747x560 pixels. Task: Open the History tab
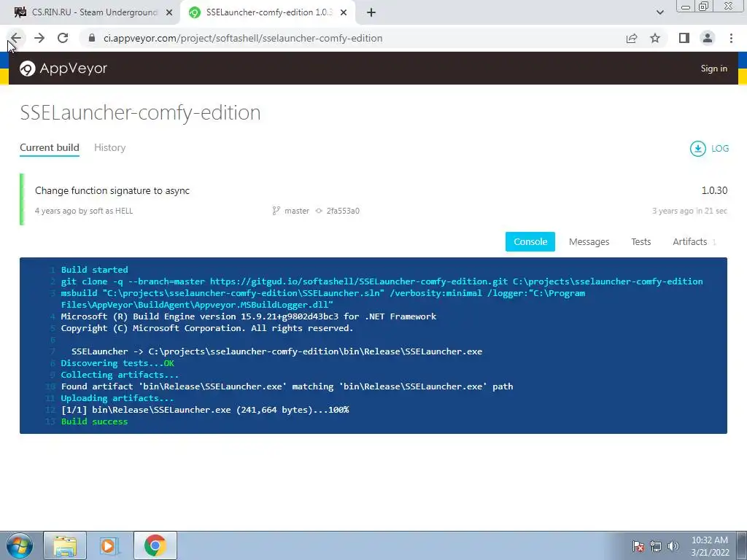pos(110,147)
